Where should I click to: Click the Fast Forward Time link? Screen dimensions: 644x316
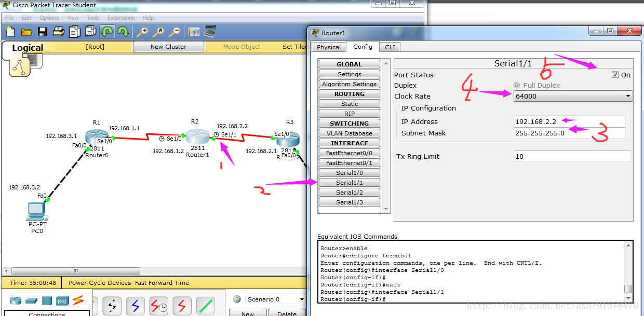[x=162, y=283]
